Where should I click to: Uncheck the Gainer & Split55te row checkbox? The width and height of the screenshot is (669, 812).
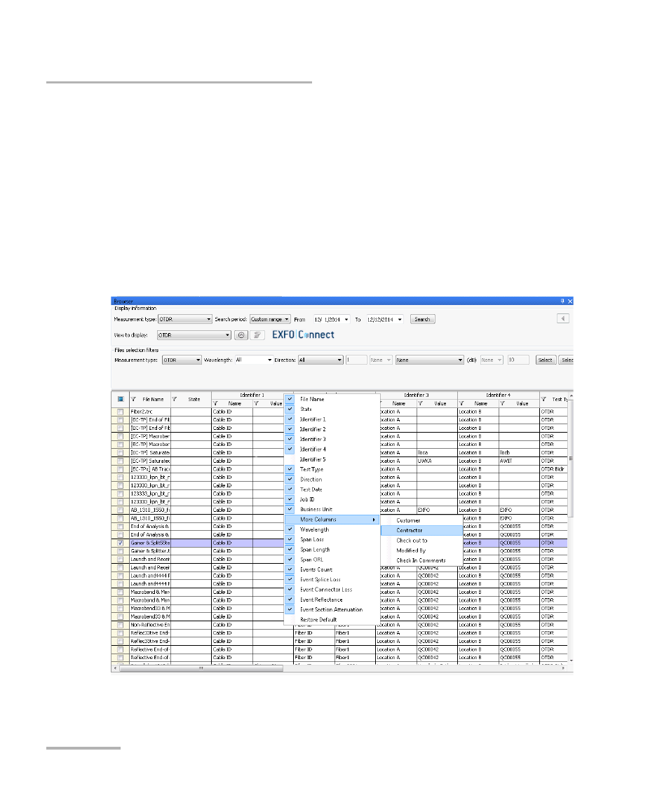pos(121,543)
